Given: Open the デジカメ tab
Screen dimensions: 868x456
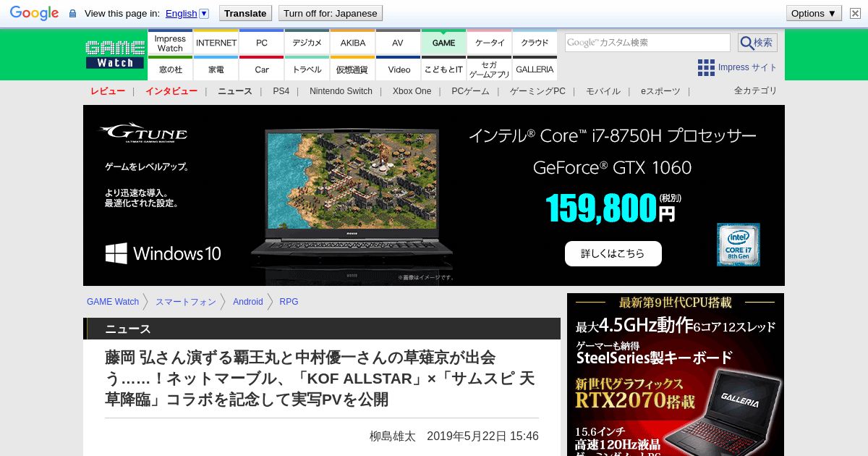Looking at the screenshot, I should click(x=307, y=42).
